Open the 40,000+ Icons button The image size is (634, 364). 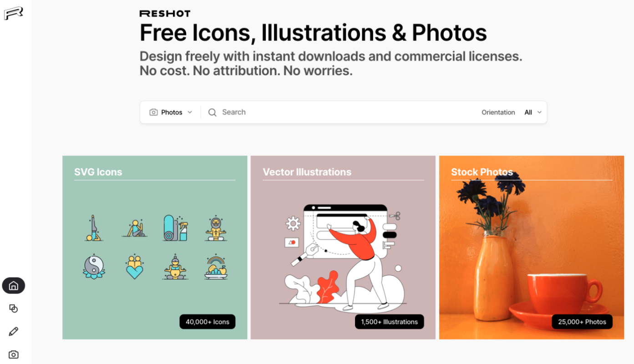[x=208, y=322]
